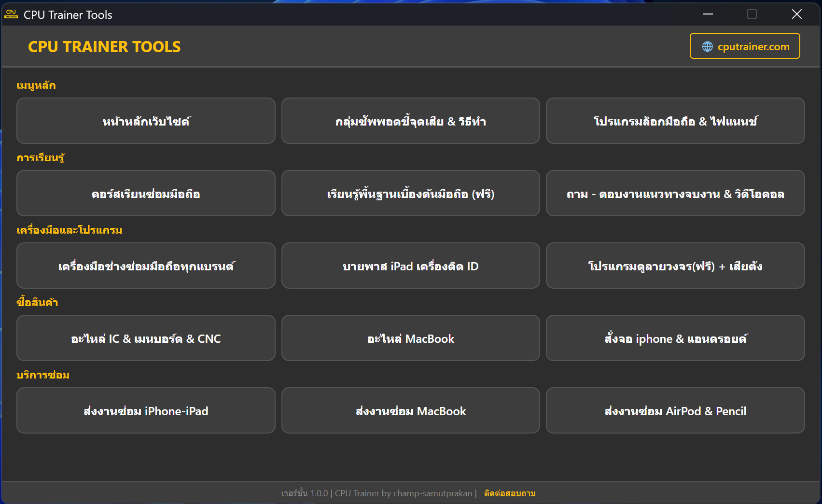Click the CPU Trainer logo in the title bar
The image size is (822, 504).
tap(12, 14)
